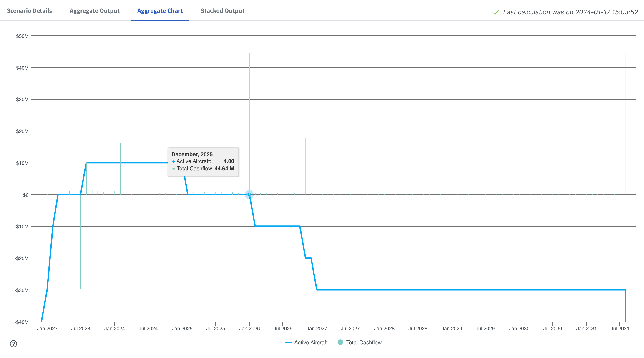Switch to the Aggregate Output tab
The height and width of the screenshot is (358, 644).
point(95,11)
